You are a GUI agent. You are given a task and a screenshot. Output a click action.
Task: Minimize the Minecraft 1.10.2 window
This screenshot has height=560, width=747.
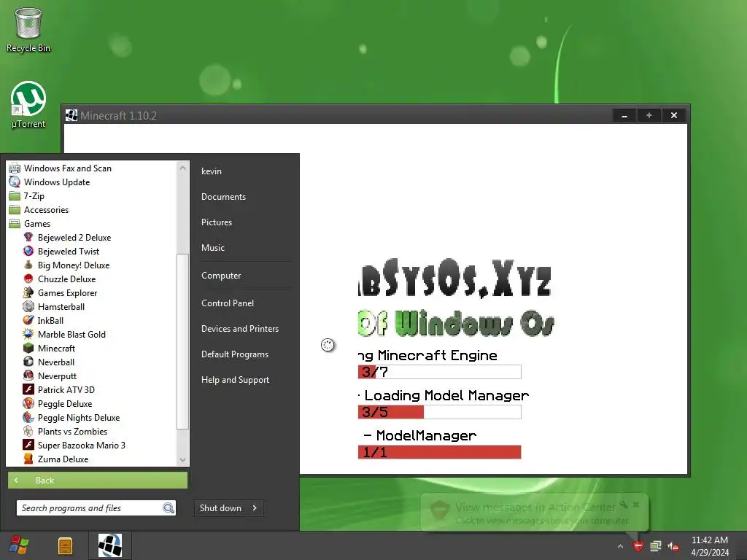click(x=624, y=115)
